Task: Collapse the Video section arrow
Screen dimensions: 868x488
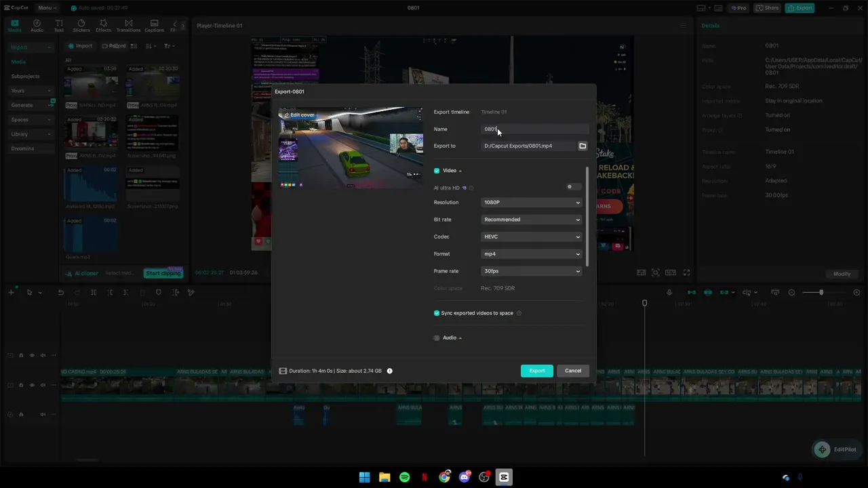Action: coord(460,171)
